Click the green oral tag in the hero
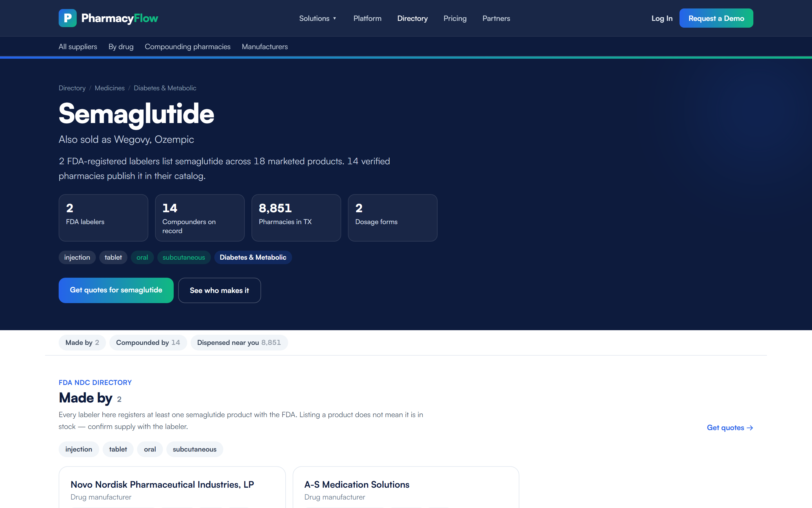Viewport: 812px width, 508px height. coord(142,257)
